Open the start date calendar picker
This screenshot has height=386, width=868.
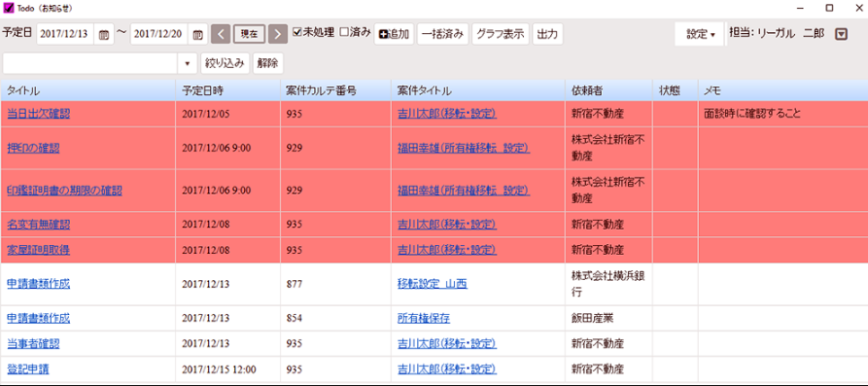pyautogui.click(x=103, y=34)
